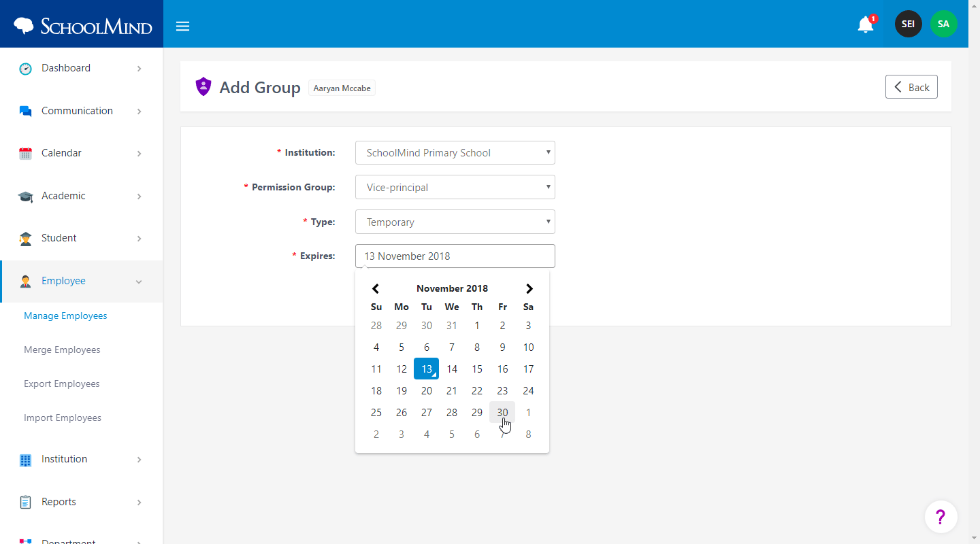The height and width of the screenshot is (544, 980).
Task: Open the Permission Group dropdown
Action: (x=455, y=187)
